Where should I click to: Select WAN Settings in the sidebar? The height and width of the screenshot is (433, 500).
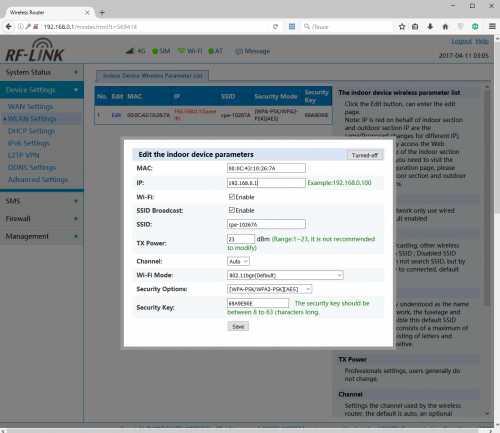[31, 107]
